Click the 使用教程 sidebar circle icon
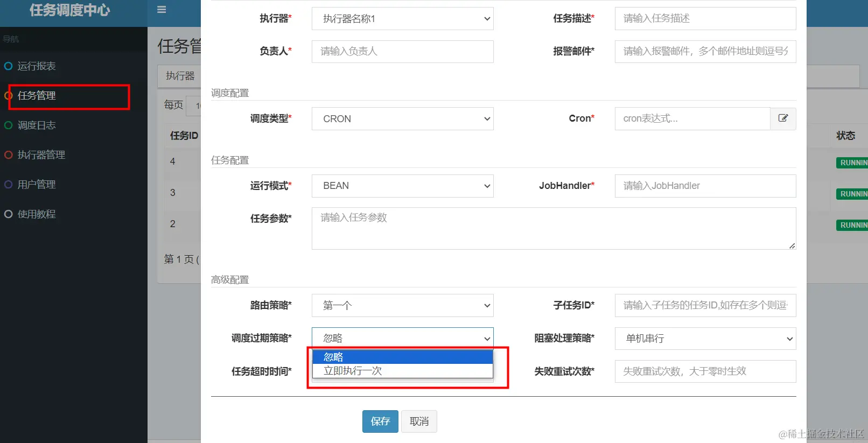868x443 pixels. click(x=8, y=214)
